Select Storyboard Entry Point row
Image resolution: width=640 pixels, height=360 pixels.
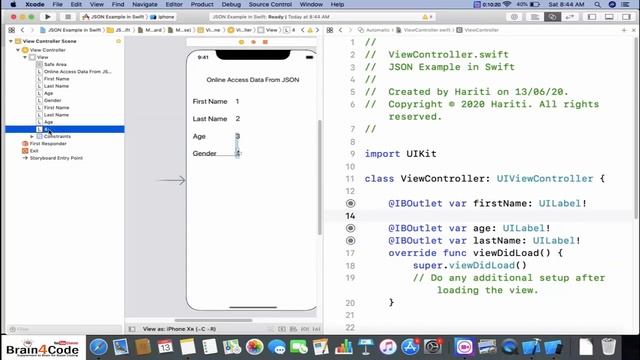(56, 158)
